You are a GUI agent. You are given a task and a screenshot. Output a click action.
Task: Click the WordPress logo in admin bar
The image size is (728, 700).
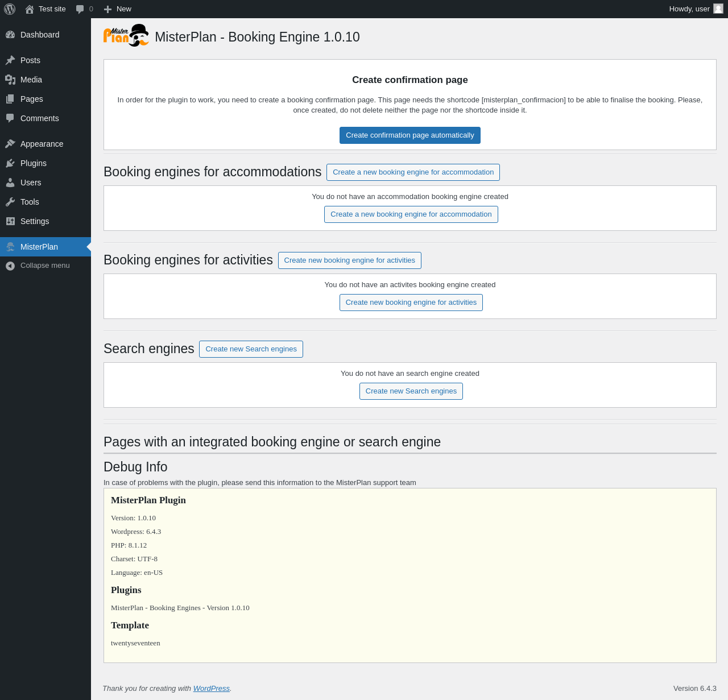(10, 9)
